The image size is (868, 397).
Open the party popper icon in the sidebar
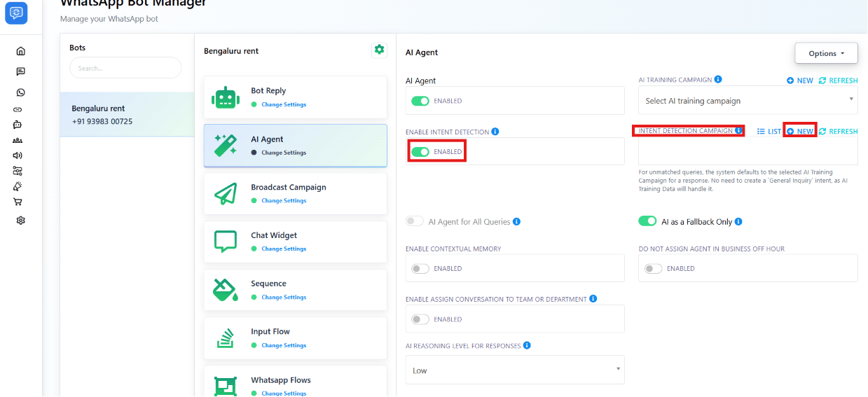pyautogui.click(x=18, y=186)
